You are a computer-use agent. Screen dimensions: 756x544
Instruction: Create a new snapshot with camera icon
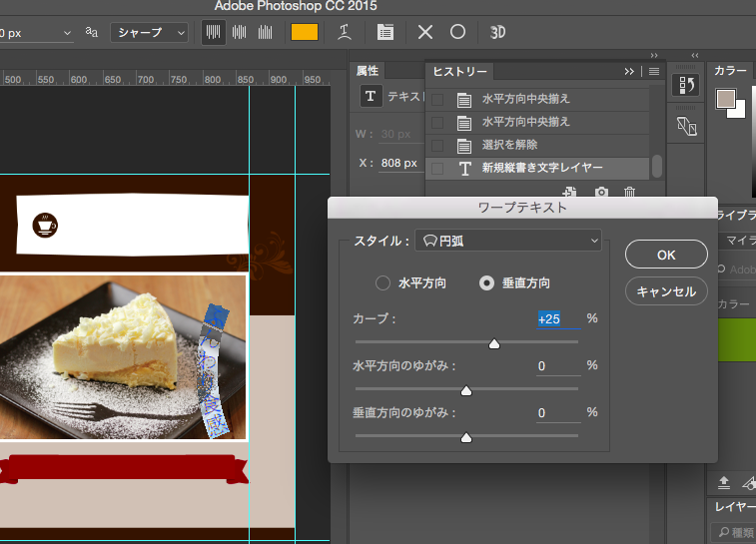point(601,192)
